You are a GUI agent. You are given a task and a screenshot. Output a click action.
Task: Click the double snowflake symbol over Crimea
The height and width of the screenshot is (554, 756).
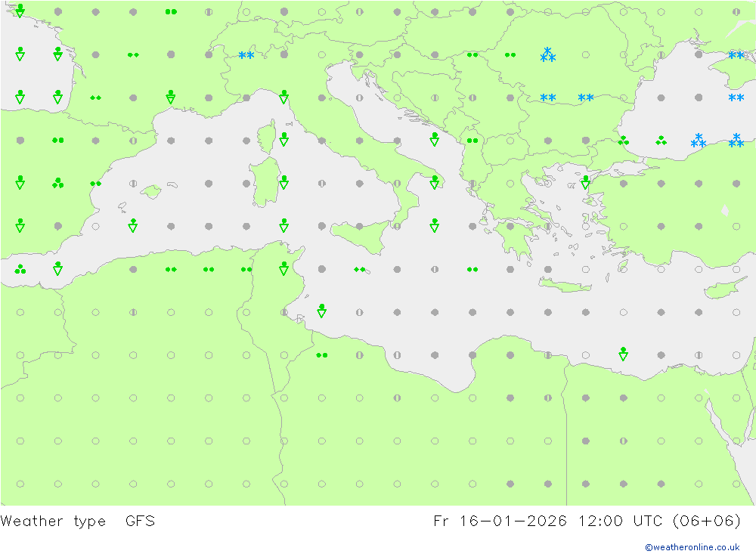[x=736, y=55]
